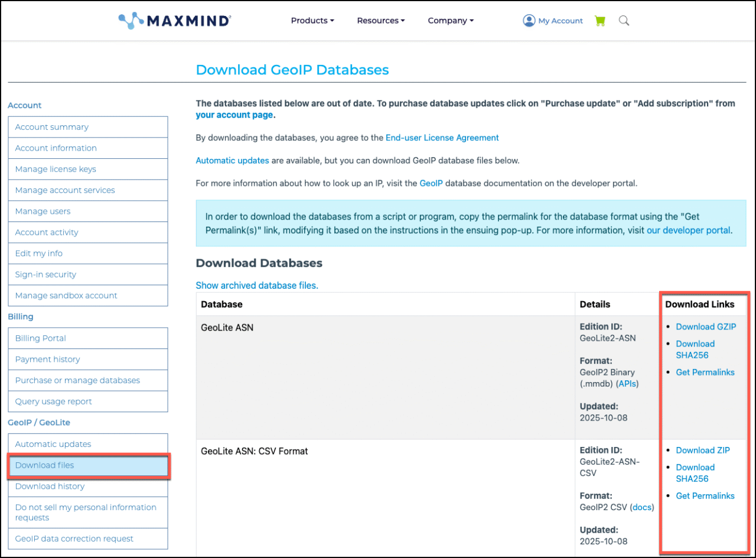The width and height of the screenshot is (756, 558).
Task: Expand the Products menu
Action: (x=312, y=20)
